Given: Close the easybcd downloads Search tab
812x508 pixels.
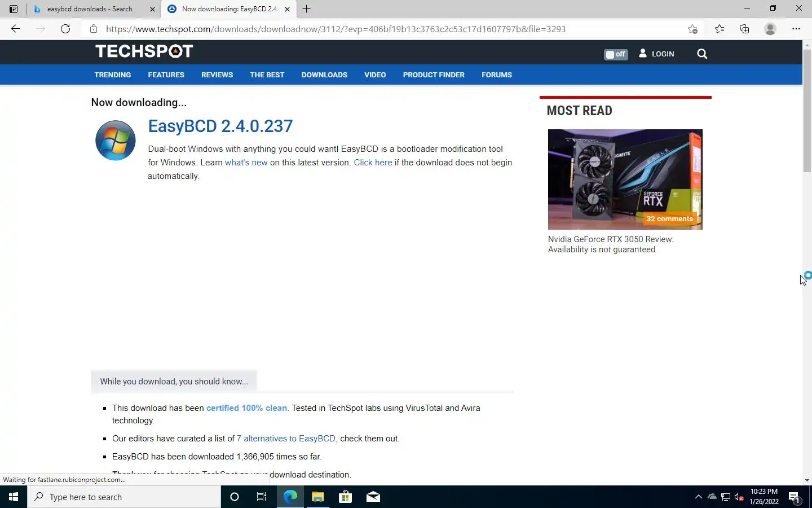Looking at the screenshot, I should 152,9.
